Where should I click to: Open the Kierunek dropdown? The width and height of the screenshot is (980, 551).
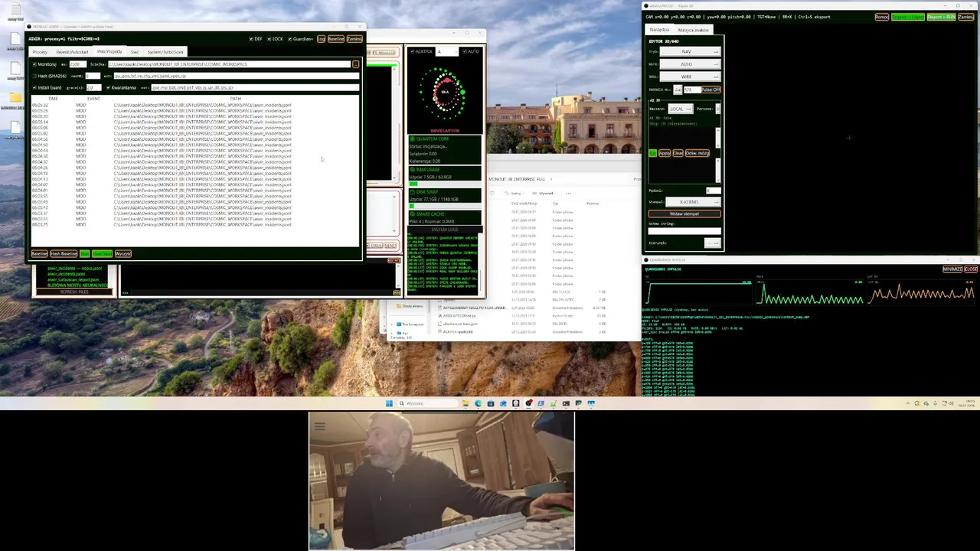713,243
